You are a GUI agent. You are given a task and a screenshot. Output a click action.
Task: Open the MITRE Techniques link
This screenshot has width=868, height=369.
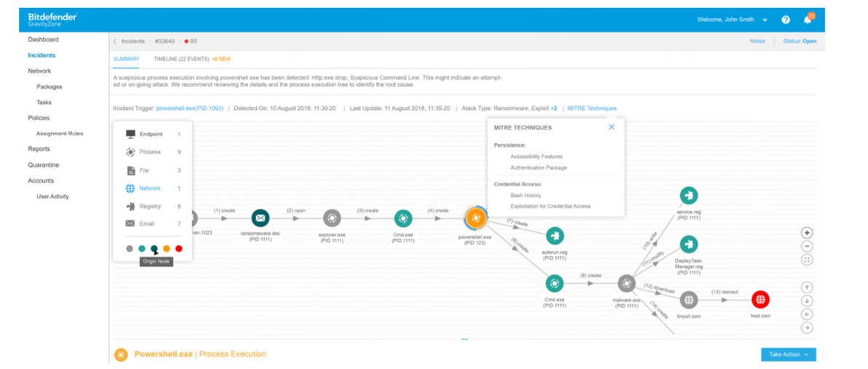pos(592,108)
